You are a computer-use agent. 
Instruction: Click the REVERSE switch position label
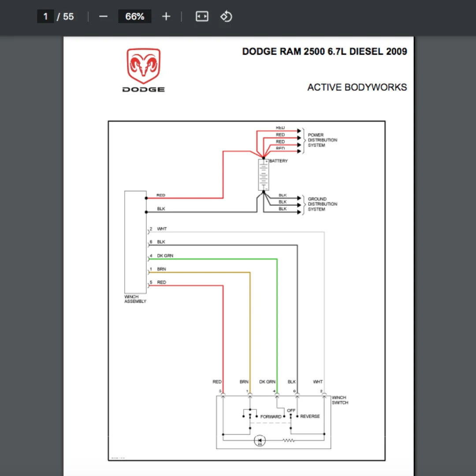[310, 416]
